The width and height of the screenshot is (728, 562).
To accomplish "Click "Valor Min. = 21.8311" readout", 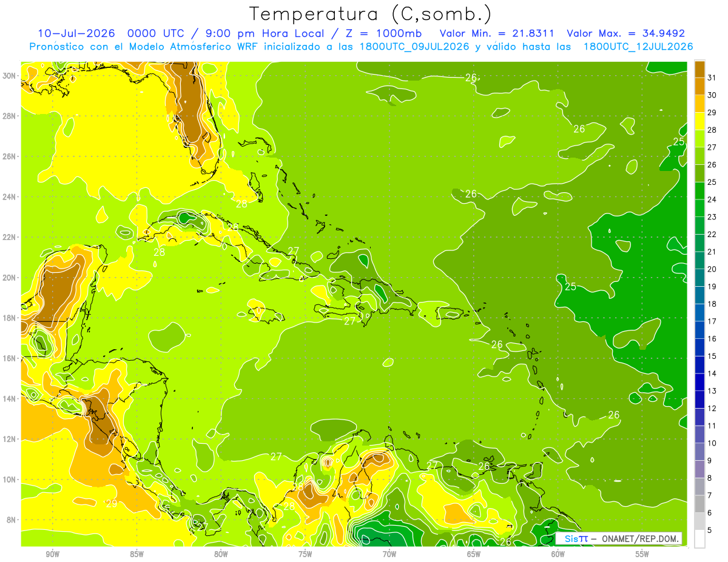I will 497,33.
